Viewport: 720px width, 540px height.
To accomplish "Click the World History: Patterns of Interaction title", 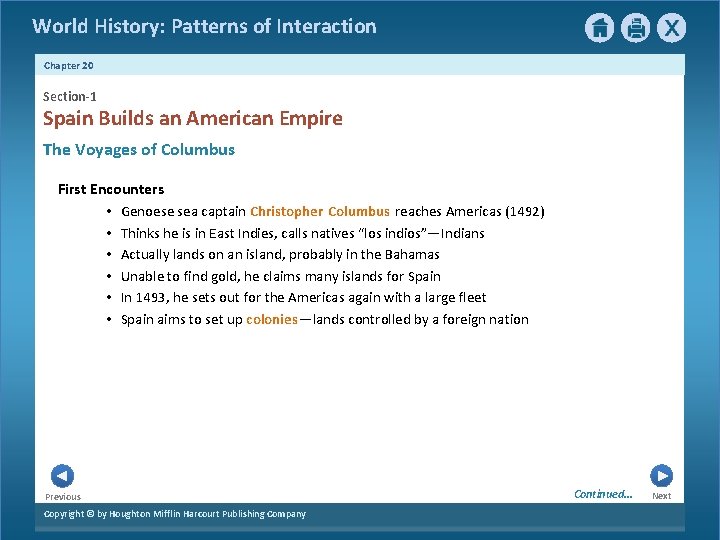I will (204, 26).
